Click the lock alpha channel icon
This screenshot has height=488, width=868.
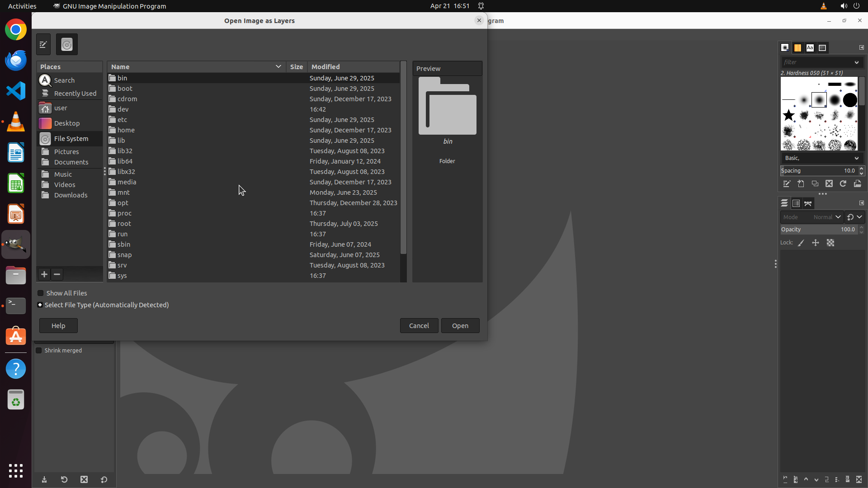point(830,243)
